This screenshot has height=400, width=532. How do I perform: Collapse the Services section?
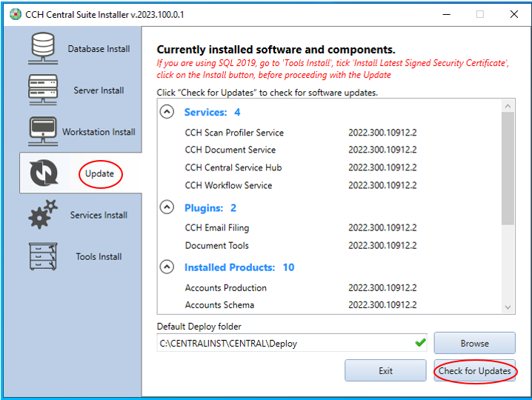167,111
